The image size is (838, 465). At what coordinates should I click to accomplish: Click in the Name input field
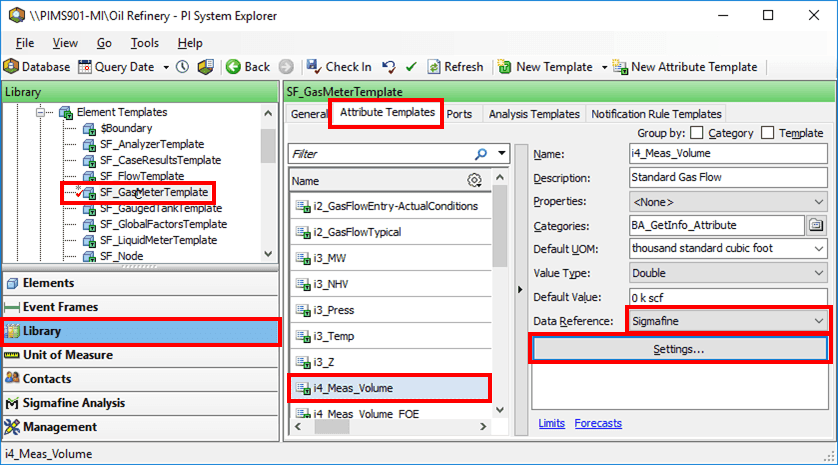pos(728,153)
